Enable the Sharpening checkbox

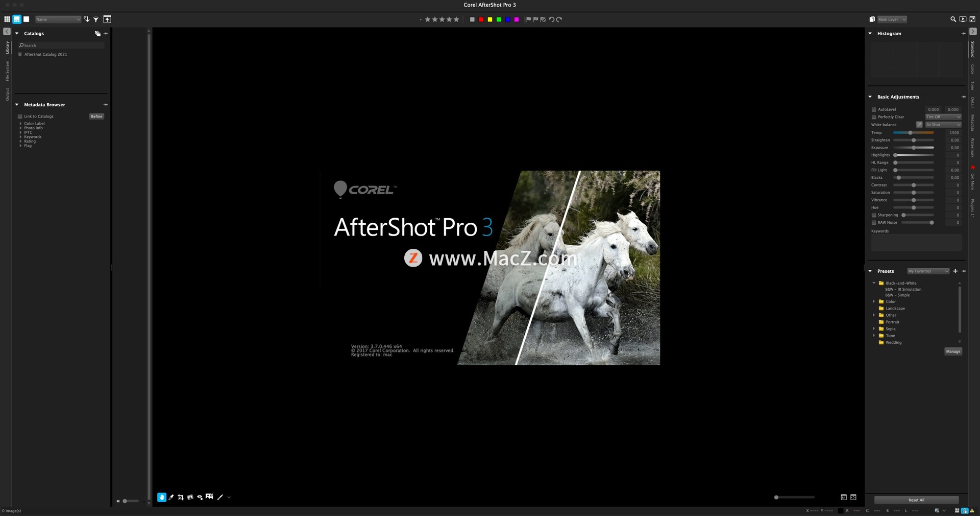pyautogui.click(x=874, y=215)
